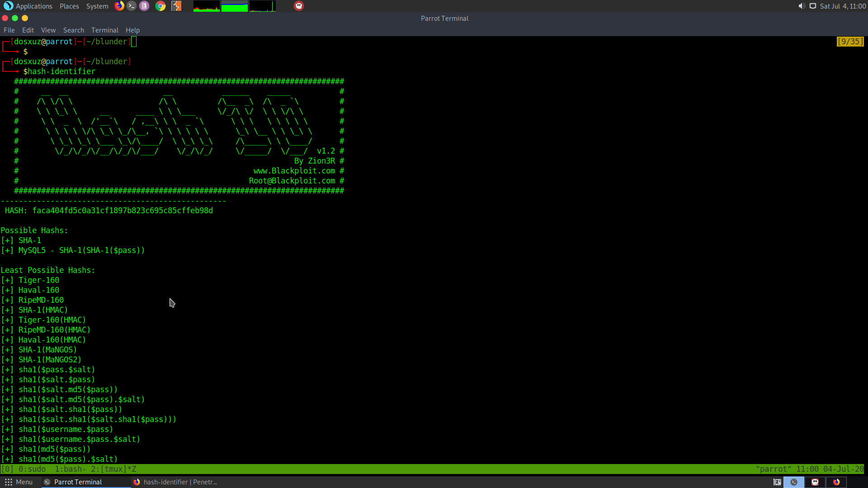This screenshot has height=488, width=868.
Task: Launch Firefox from the top panel
Action: [x=119, y=6]
